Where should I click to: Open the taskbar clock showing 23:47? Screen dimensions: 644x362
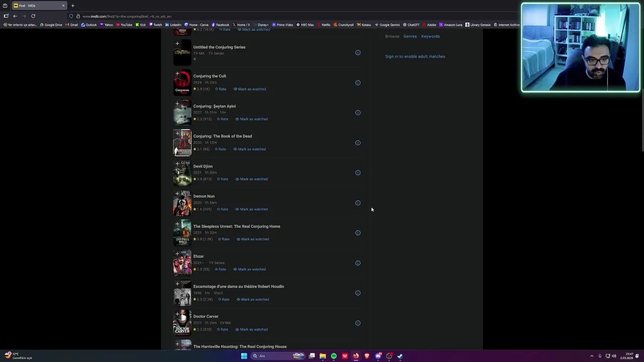click(626, 356)
